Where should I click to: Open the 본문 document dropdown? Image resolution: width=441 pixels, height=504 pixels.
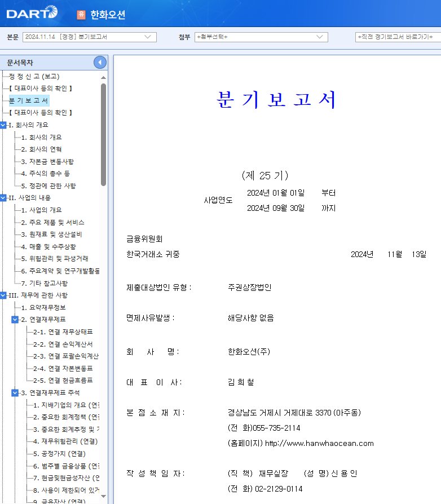pos(89,37)
